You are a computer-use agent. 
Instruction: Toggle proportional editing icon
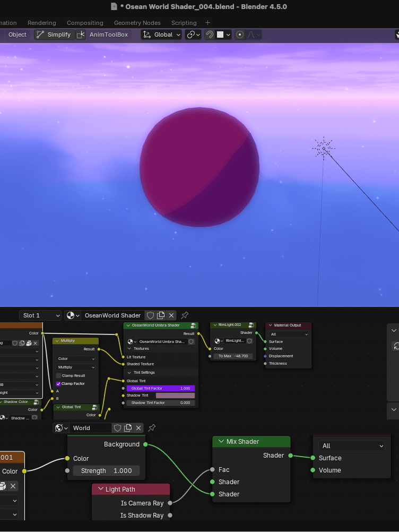point(240,35)
